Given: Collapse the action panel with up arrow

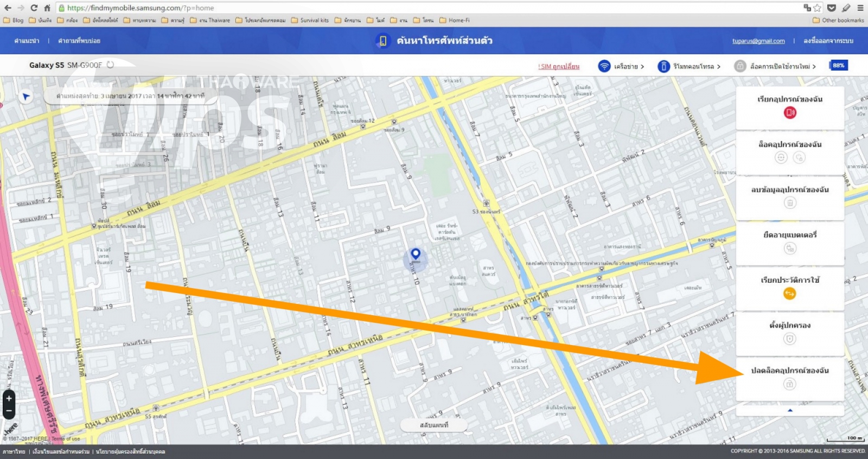Looking at the screenshot, I should tap(790, 410).
